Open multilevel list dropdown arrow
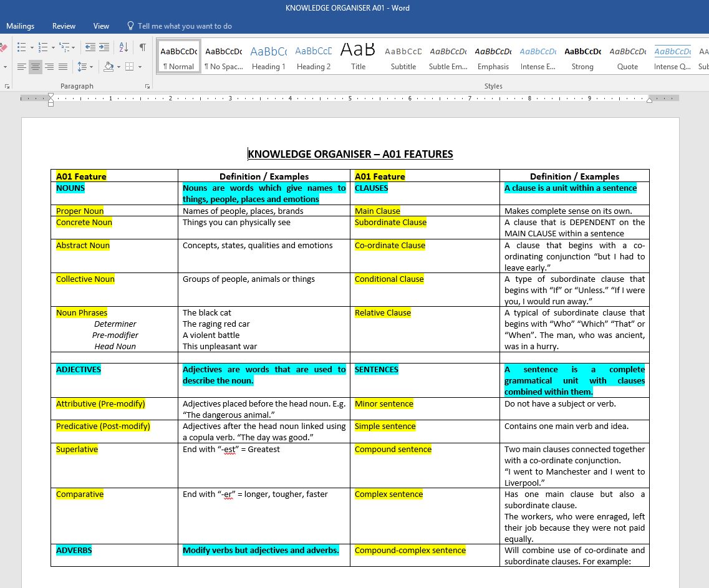709x588 pixels. tap(73, 47)
